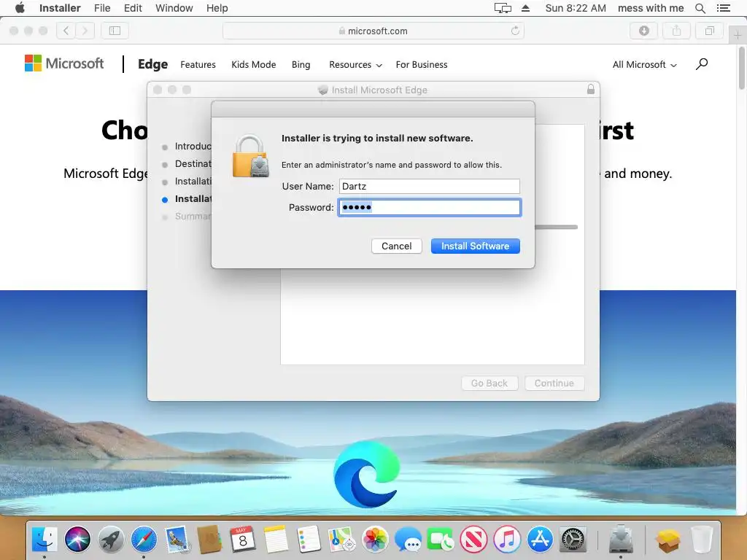Image resolution: width=747 pixels, height=560 pixels.
Task: Open the Window menu
Action: click(x=174, y=8)
